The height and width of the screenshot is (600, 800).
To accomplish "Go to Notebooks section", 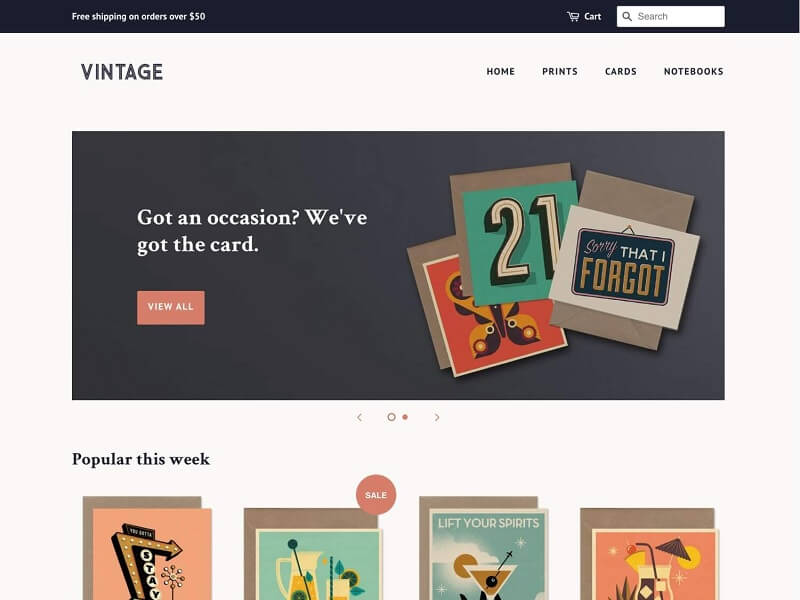I will click(x=693, y=71).
